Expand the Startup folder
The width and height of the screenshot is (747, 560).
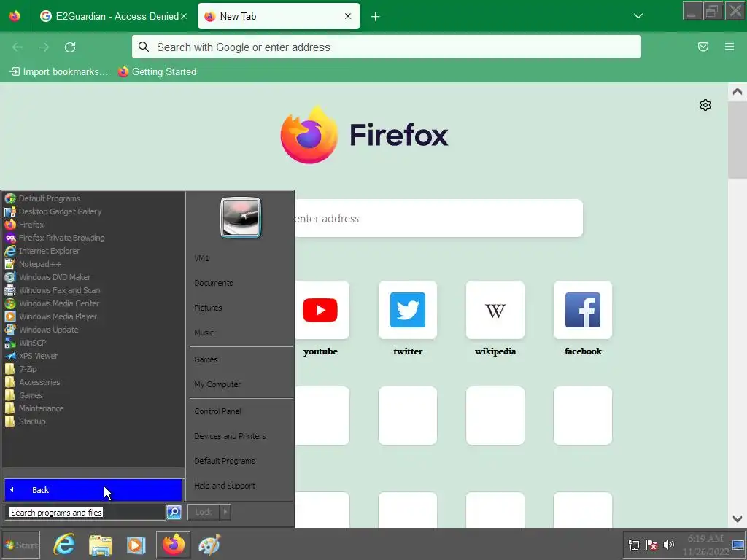point(32,421)
